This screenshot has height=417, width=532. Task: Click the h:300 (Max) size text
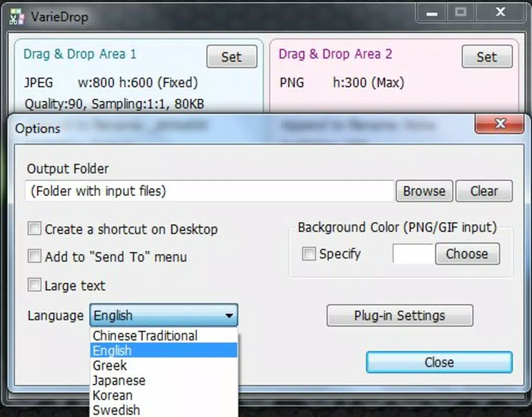(369, 83)
